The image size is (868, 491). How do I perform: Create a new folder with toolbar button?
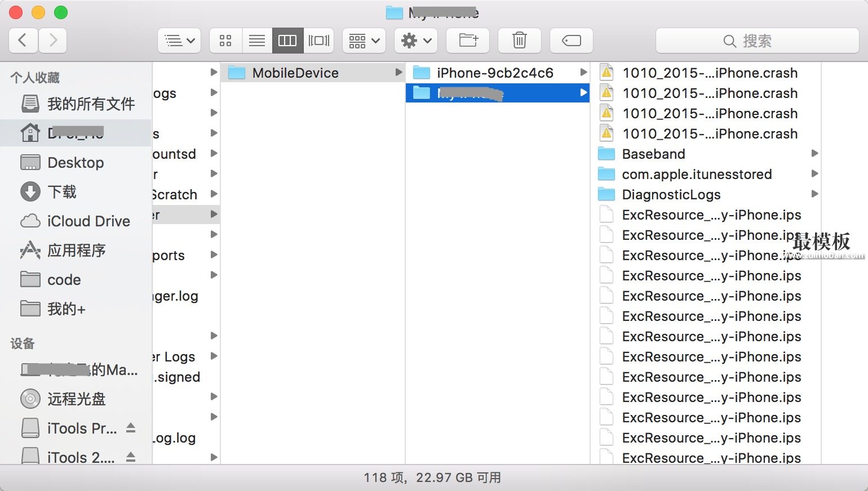(468, 41)
